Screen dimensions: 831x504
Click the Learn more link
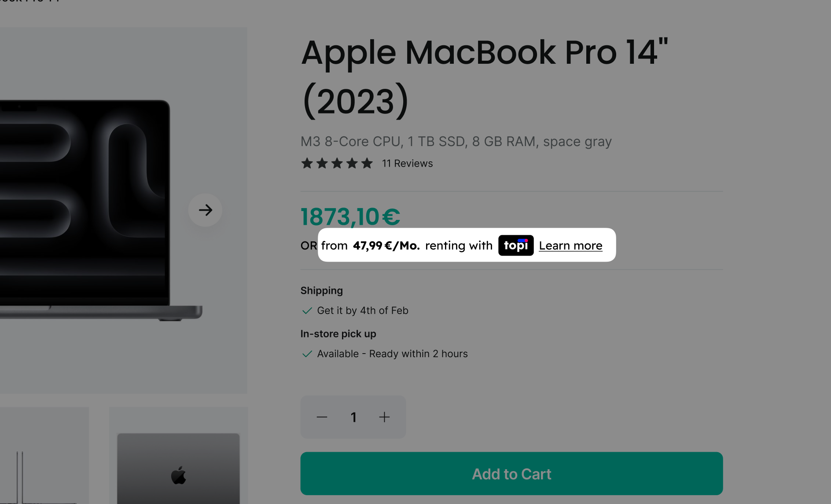coord(570,245)
